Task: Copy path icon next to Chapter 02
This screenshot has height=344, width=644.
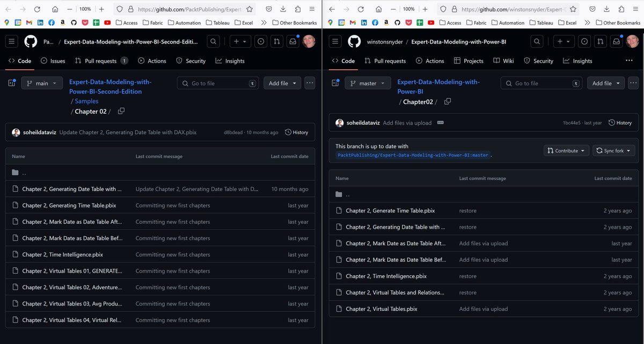Action: click(121, 111)
